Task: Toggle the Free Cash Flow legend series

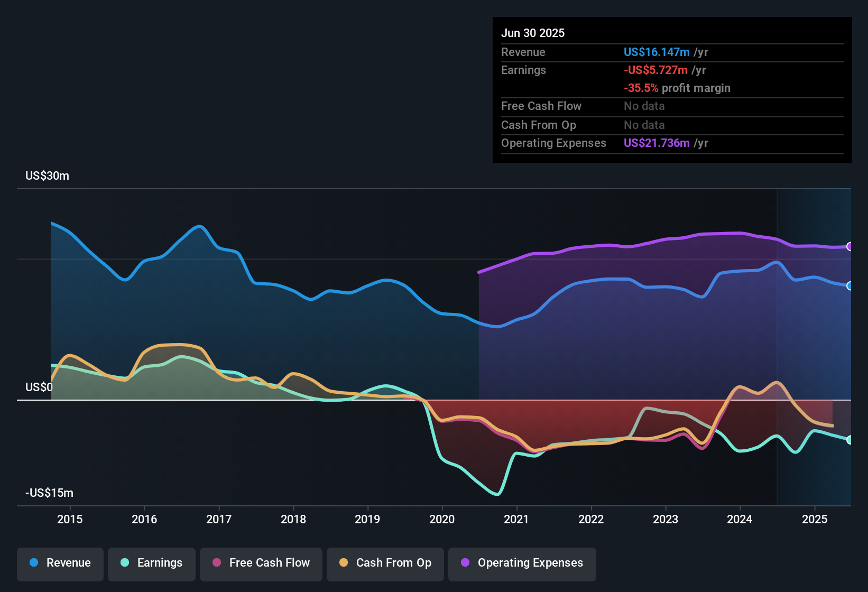Action: 261,563
